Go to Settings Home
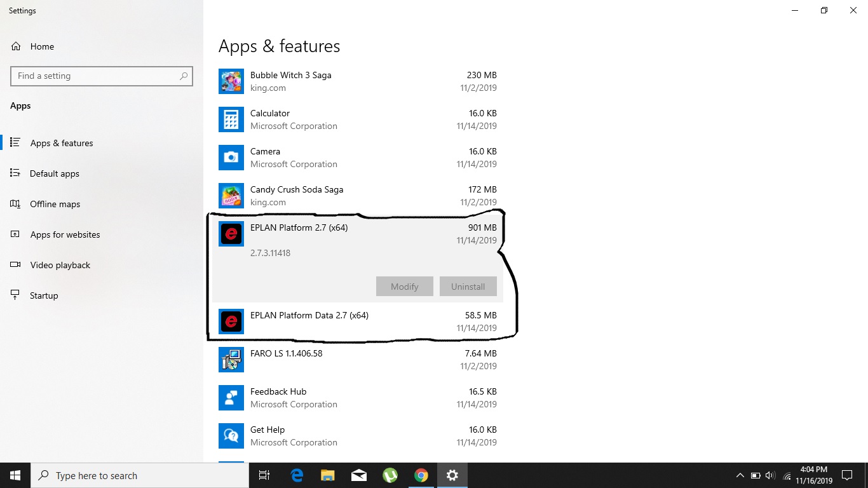Viewport: 868px width, 488px height. tap(102, 46)
